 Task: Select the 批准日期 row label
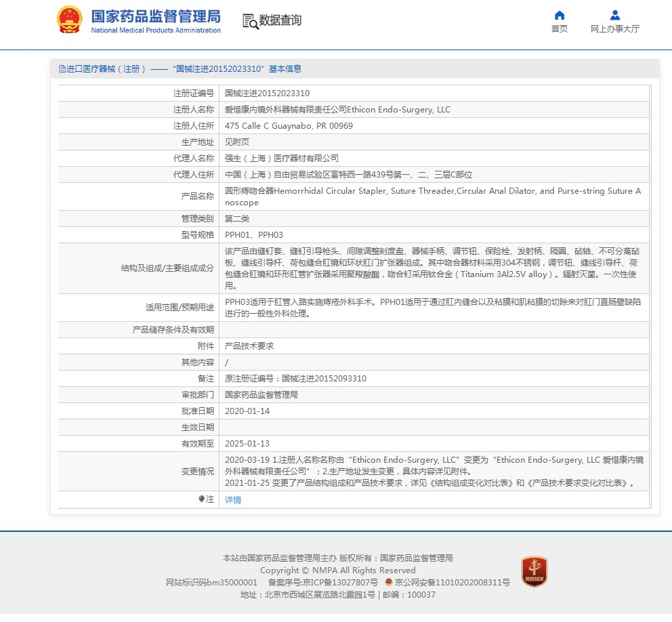pos(198,411)
